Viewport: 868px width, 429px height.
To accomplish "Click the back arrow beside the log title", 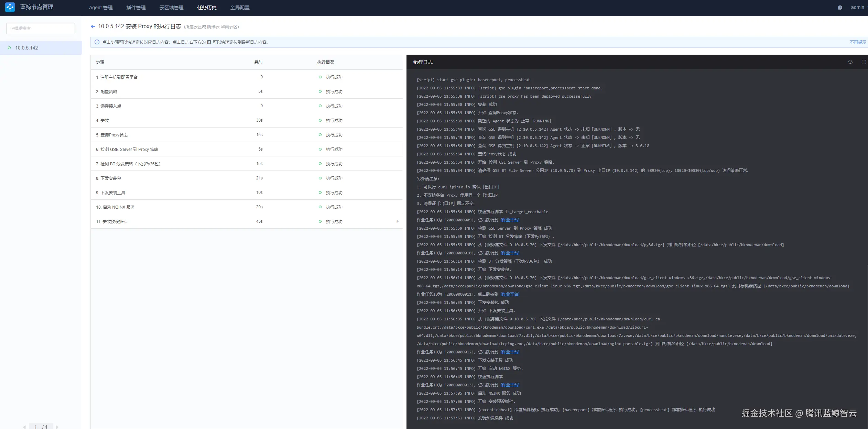I will [x=93, y=26].
